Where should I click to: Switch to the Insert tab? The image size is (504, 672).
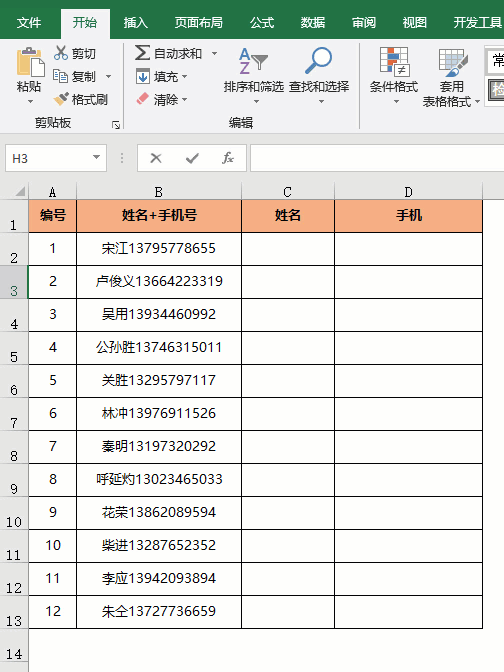click(135, 22)
